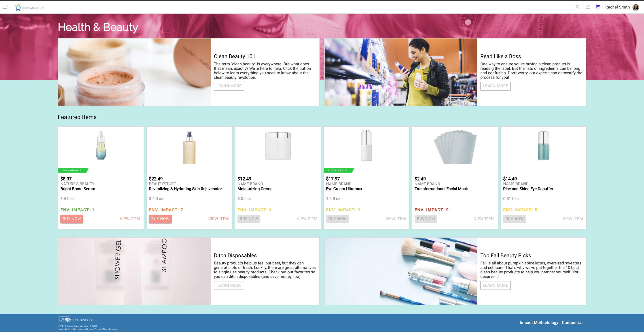Image resolution: width=644 pixels, height=332 pixels.
Task: Click VIEW ITEM on Revitalizing Hydrating Skin Rejuvenator
Action: 218,219
